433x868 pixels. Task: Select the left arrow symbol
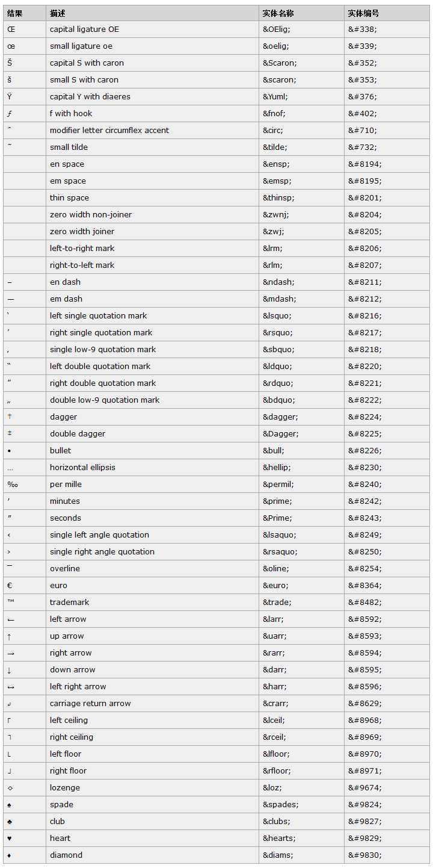point(11,619)
